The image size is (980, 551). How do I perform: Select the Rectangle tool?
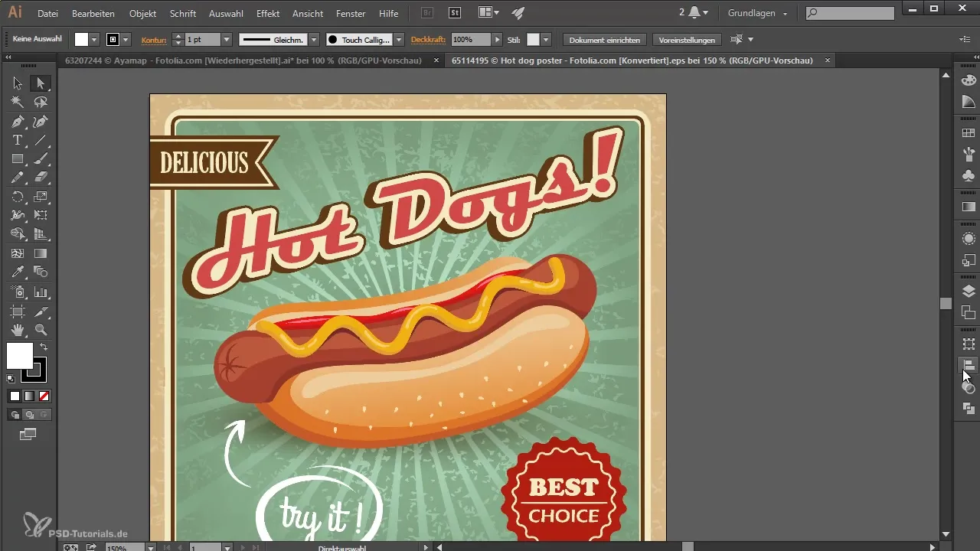click(x=18, y=159)
